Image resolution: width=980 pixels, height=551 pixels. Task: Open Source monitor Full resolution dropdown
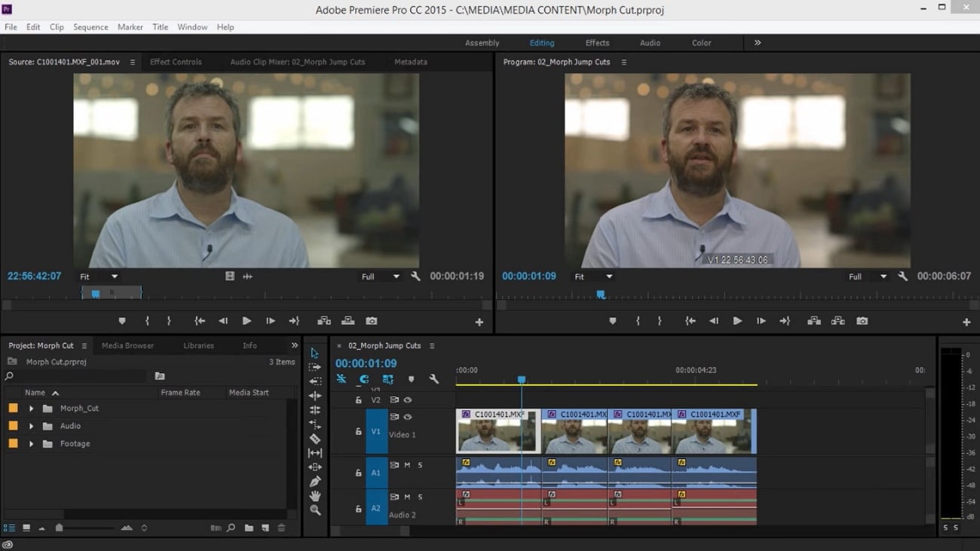tap(380, 277)
